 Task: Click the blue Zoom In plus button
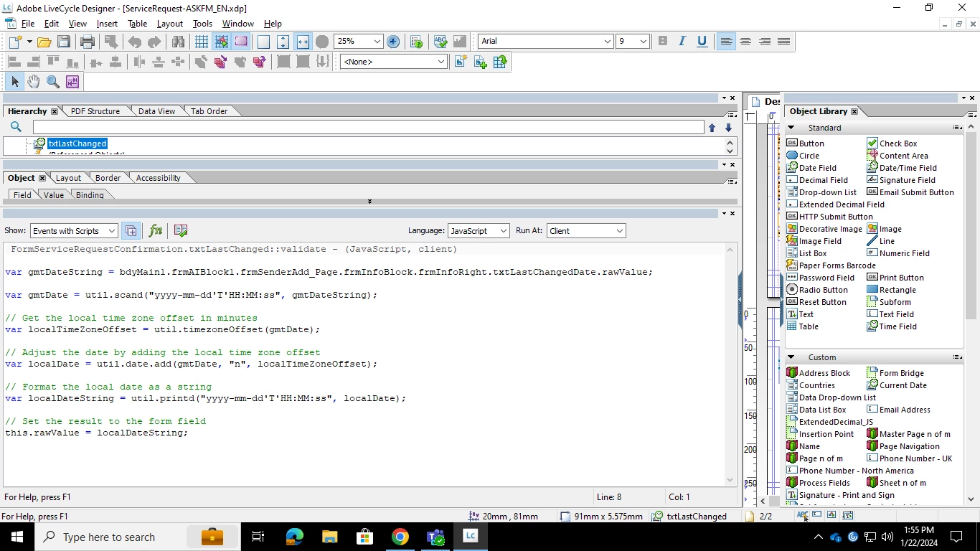pyautogui.click(x=393, y=42)
